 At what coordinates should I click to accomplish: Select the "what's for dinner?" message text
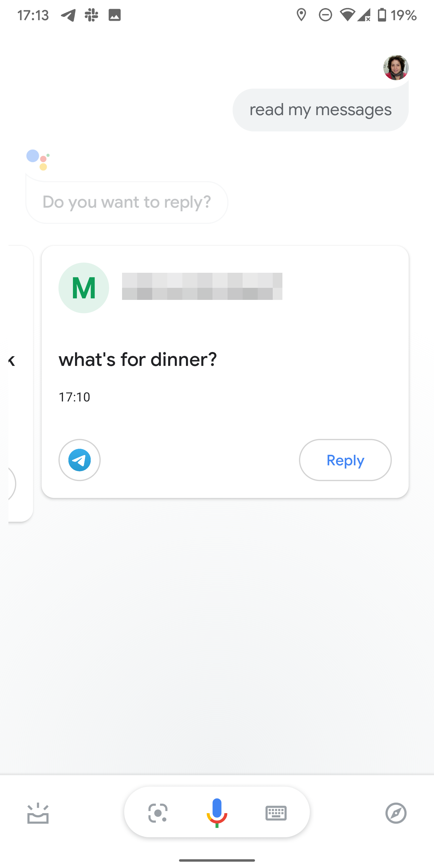(137, 360)
